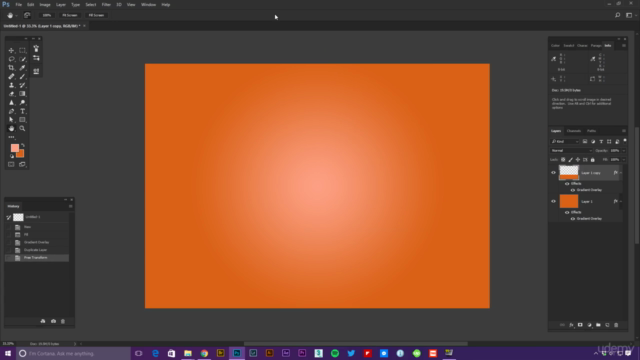Open workspace switcher in options bar
Viewport: 640px width, 360px height.
629,15
